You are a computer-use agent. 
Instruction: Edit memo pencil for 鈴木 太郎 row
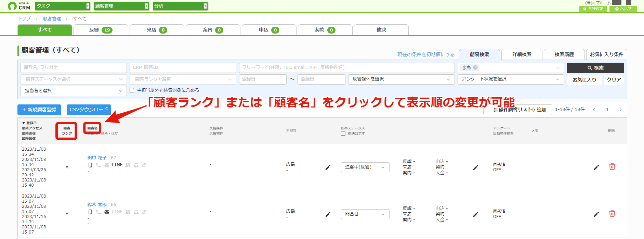(x=596, y=214)
